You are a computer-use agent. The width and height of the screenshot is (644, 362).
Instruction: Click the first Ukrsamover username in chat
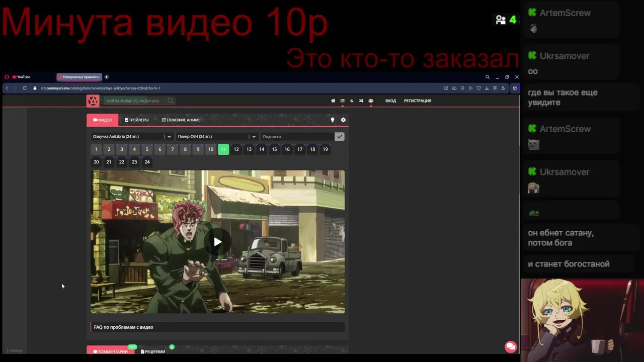[565, 56]
